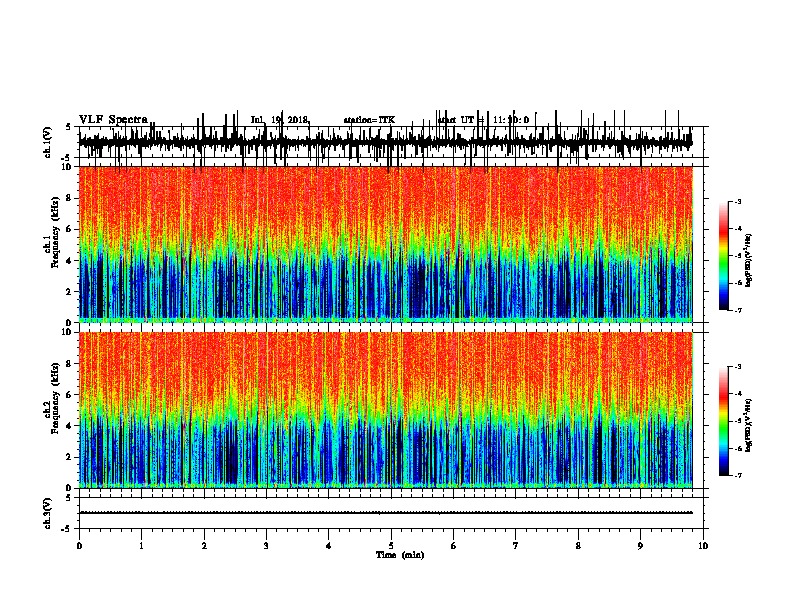Click the "-3" tick on ch.2 colorbar
This screenshot has height=612, width=792.
coord(738,367)
